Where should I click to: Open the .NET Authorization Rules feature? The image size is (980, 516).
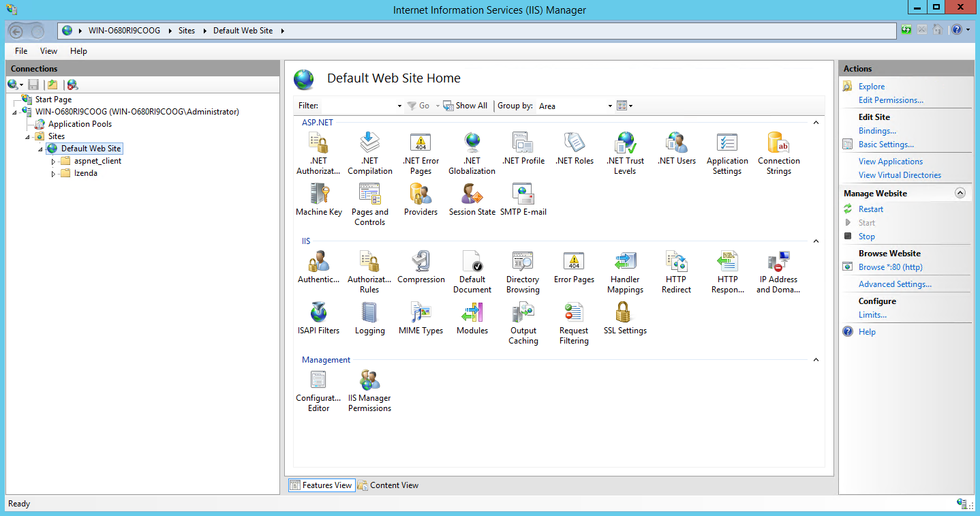(318, 153)
